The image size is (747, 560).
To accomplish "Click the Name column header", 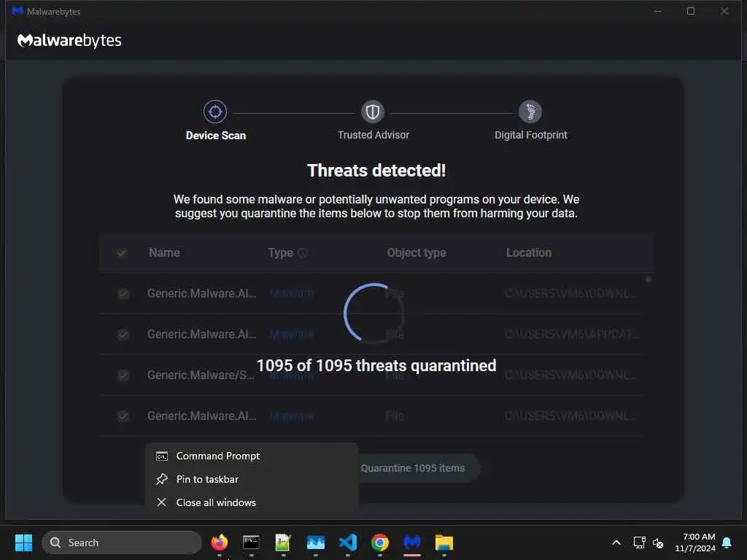I will pyautogui.click(x=164, y=253).
